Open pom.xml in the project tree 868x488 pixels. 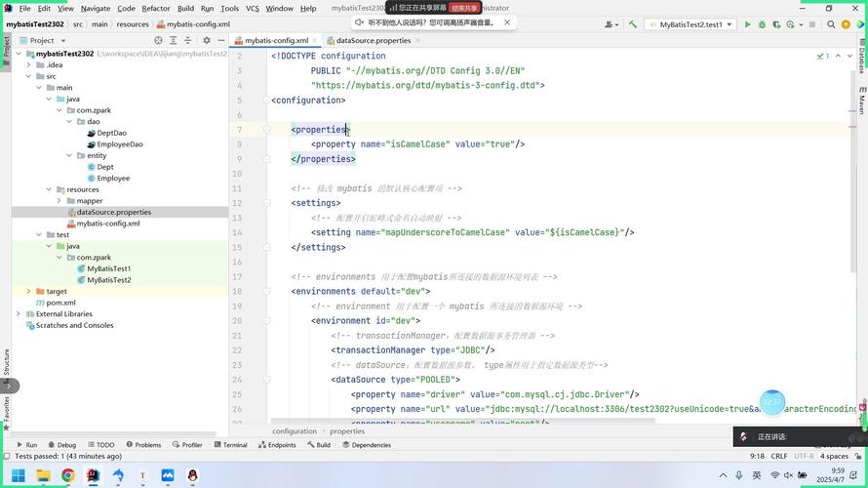[61, 303]
